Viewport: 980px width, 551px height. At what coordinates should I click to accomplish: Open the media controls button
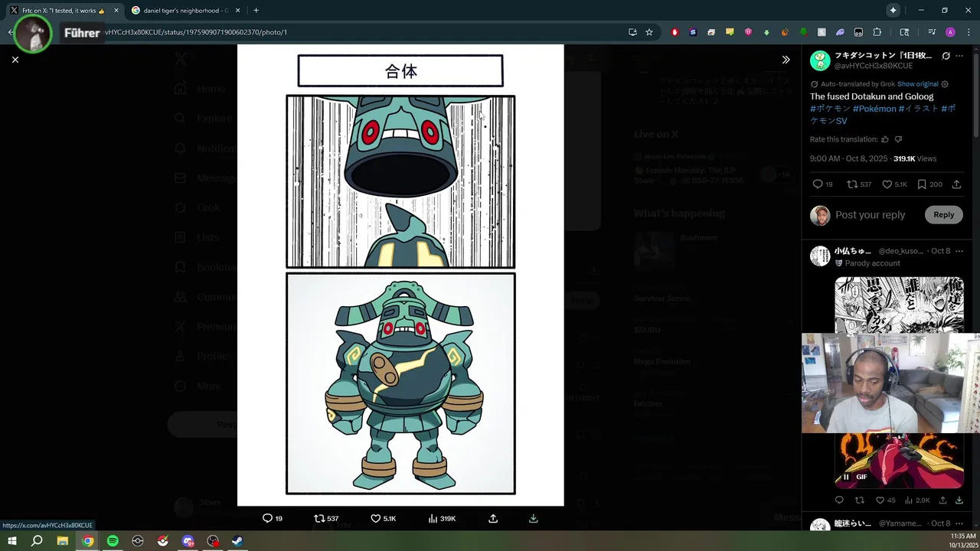pos(932,32)
